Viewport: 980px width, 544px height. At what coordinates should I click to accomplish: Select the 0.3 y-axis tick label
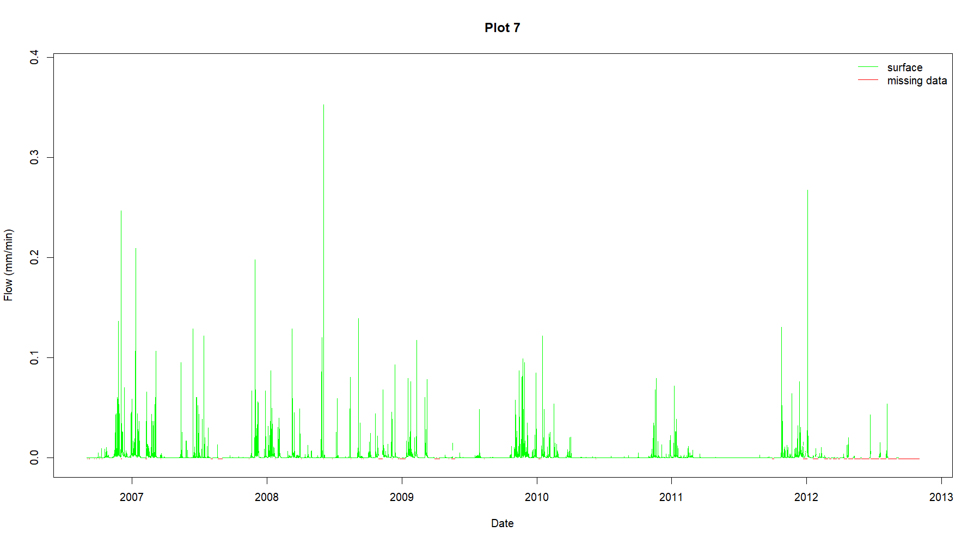(35, 157)
